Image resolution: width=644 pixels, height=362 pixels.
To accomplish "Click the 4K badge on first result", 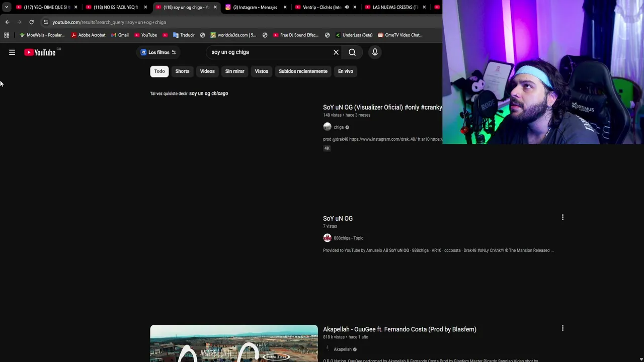I will 327,148.
